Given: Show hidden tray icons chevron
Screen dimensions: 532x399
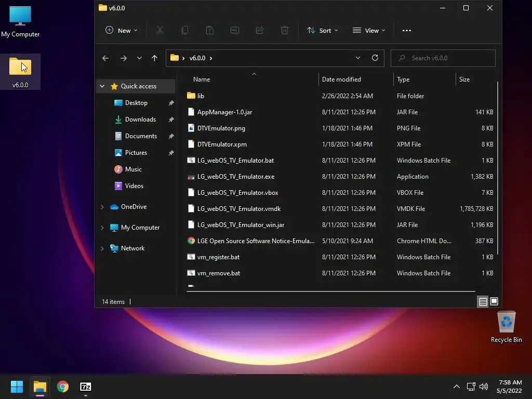Looking at the screenshot, I should (457, 387).
